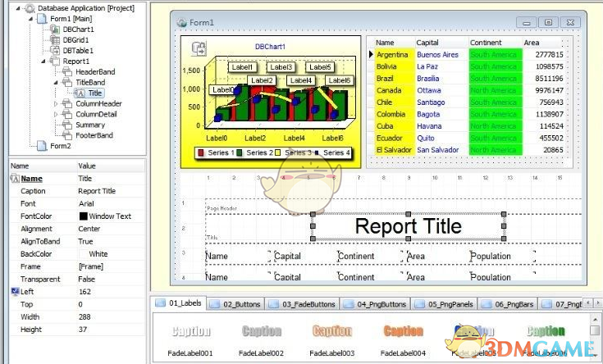Click the Name property label icon
Viewport: 603px width, 364px height.
(15, 179)
